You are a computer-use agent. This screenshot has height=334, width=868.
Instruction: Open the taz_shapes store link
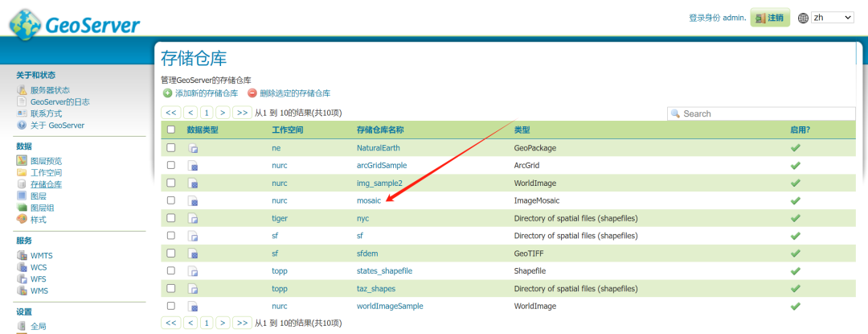(376, 289)
